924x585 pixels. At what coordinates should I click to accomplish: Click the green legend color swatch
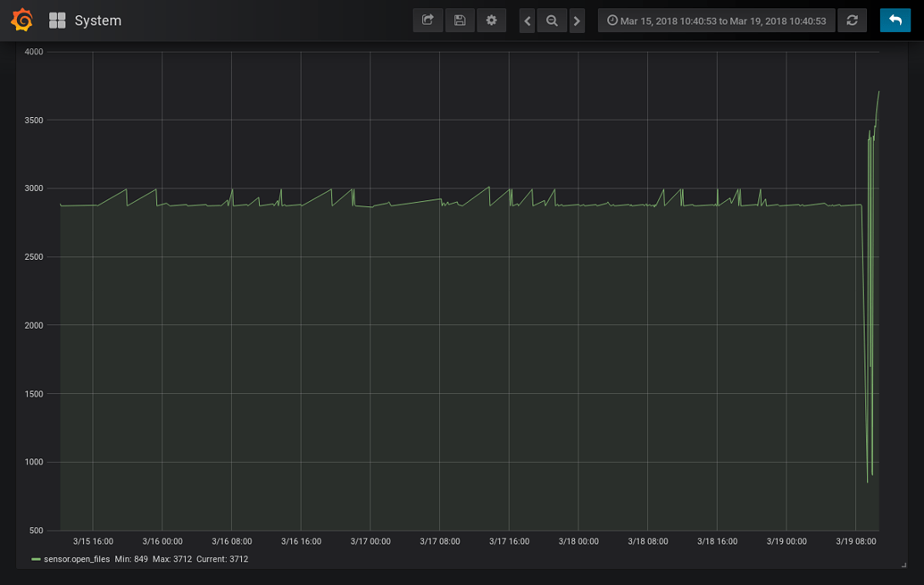(x=36, y=559)
